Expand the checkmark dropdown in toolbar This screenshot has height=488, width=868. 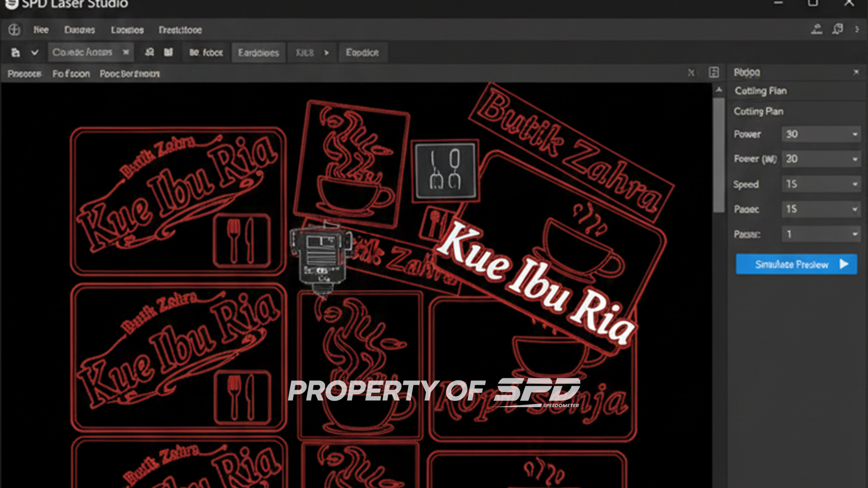pyautogui.click(x=34, y=53)
